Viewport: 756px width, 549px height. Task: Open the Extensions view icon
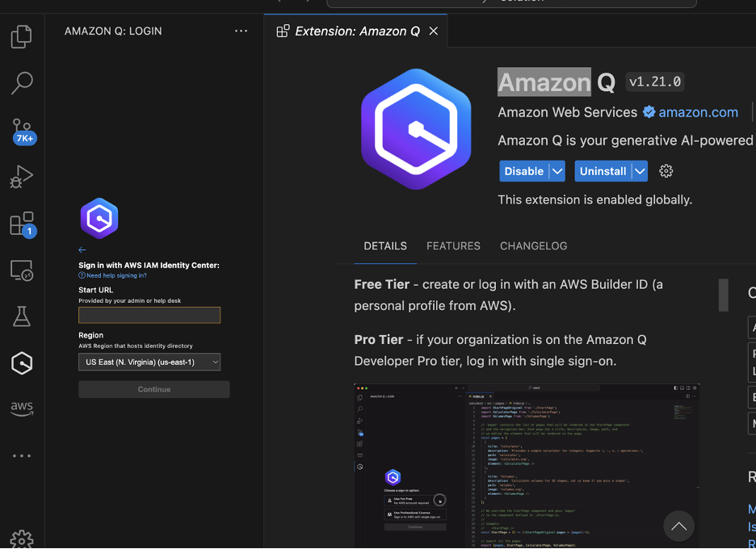click(23, 224)
